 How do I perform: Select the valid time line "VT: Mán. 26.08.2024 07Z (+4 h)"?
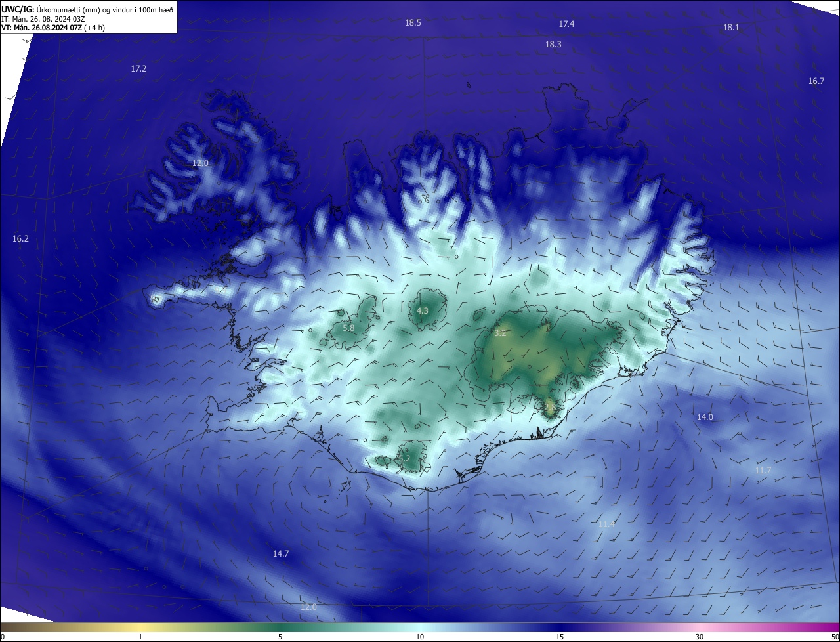click(54, 28)
